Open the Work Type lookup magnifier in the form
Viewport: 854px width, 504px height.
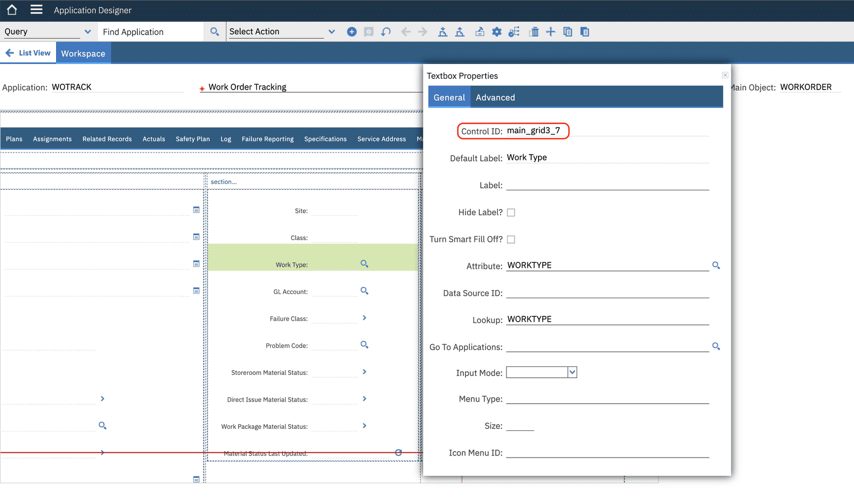[365, 263]
